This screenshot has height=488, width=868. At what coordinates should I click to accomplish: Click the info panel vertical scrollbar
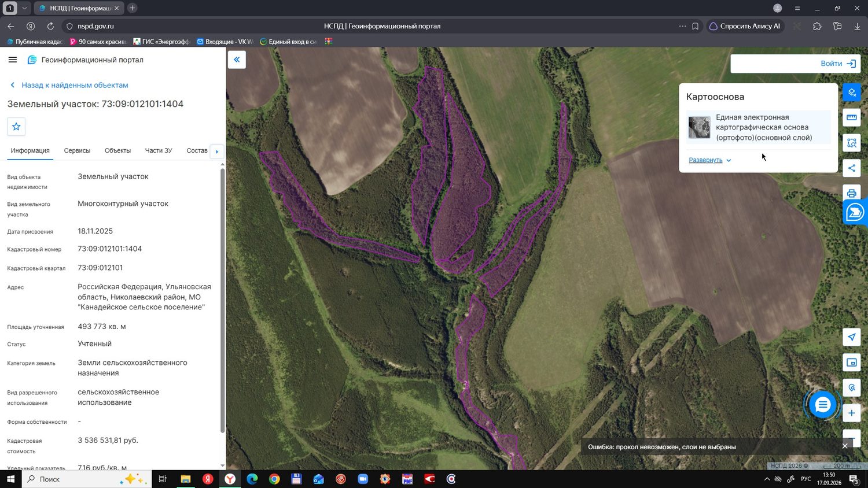coord(222,300)
